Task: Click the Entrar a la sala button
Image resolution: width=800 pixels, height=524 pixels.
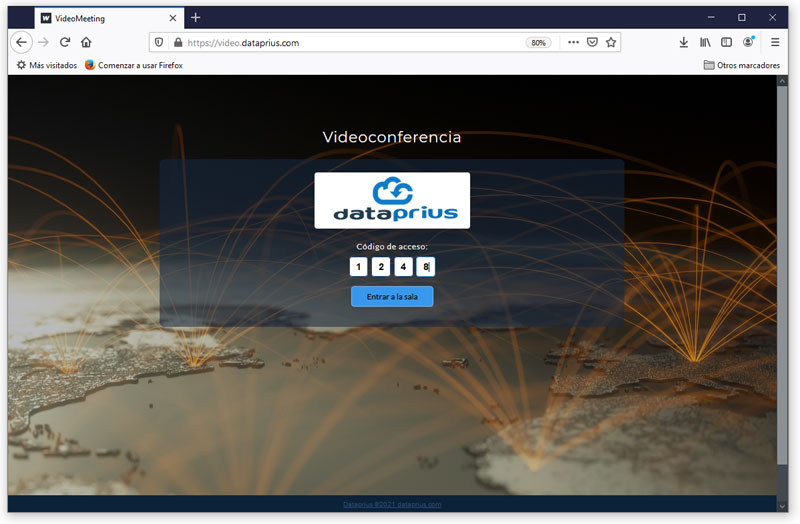Action: pos(392,297)
